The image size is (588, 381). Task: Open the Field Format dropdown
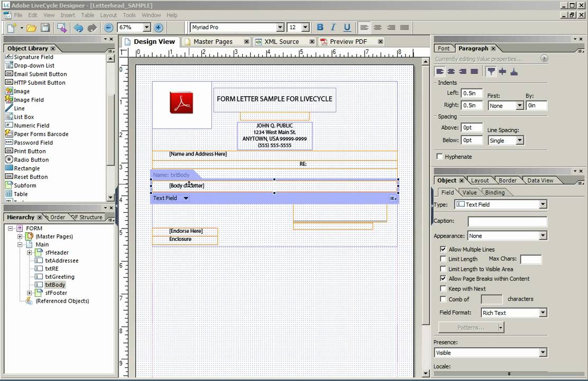(x=543, y=313)
